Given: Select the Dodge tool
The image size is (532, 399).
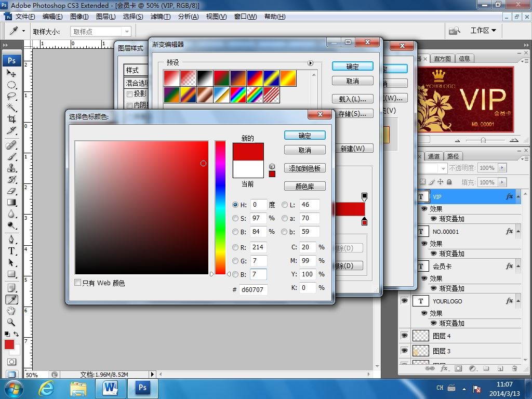Looking at the screenshot, I should [x=11, y=225].
